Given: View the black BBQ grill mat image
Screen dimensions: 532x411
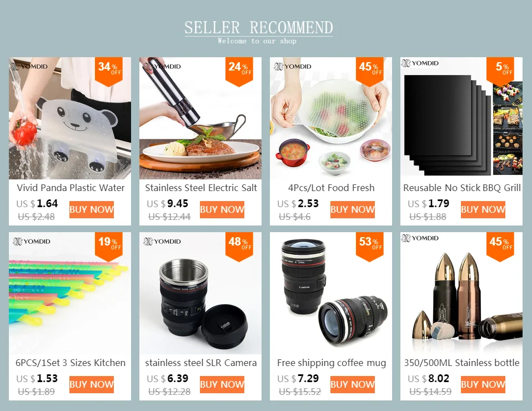Looking at the screenshot, I should pos(461,118).
